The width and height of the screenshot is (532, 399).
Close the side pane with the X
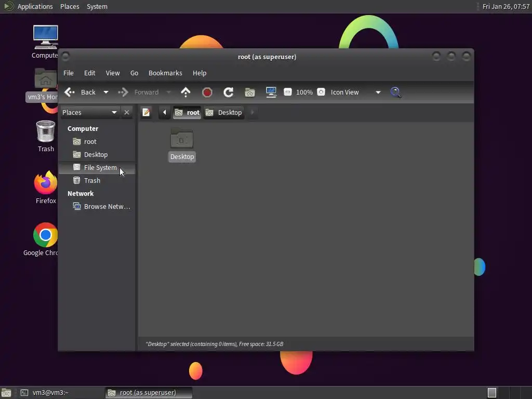127,112
